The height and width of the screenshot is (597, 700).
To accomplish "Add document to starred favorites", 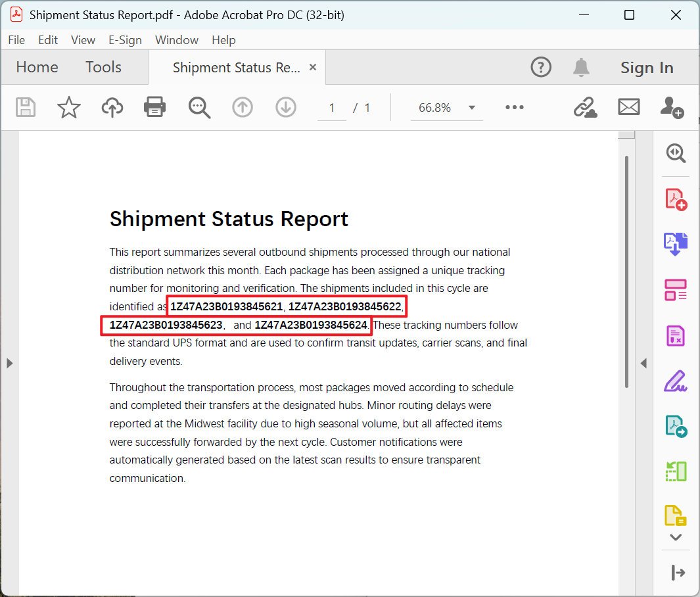I will click(69, 107).
